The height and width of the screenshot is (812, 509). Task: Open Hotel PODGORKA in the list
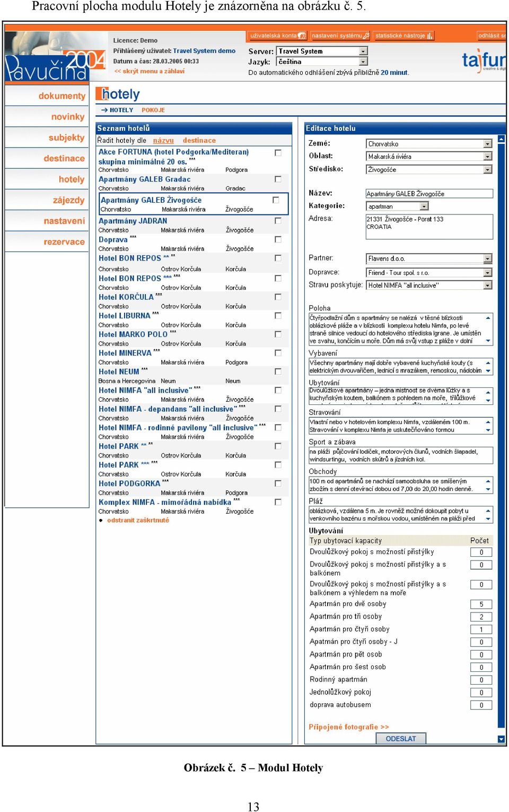129,483
